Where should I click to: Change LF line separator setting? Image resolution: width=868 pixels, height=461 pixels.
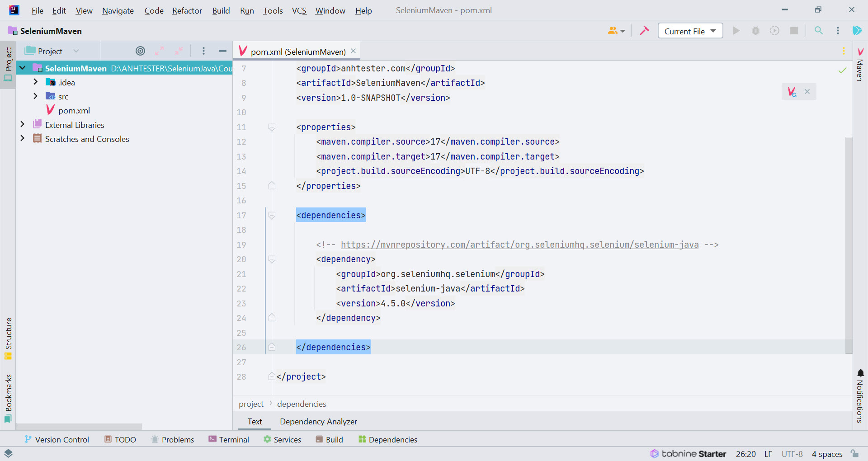[768, 454]
